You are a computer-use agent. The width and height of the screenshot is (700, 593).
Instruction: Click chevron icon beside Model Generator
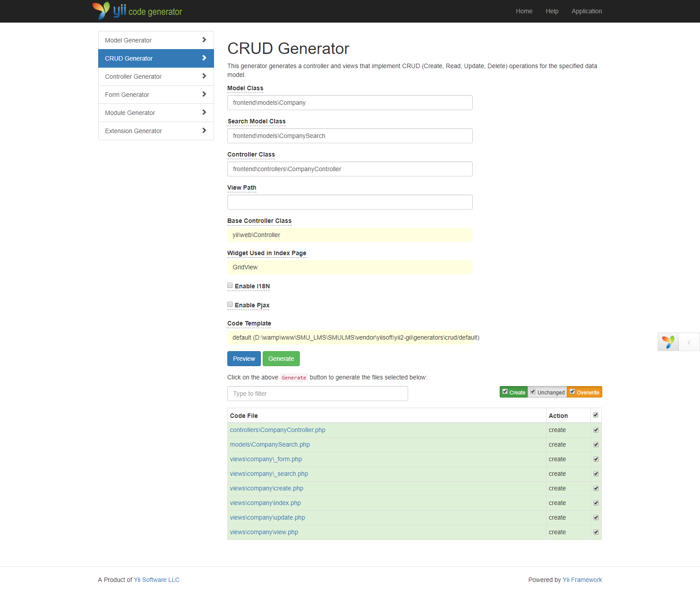[x=204, y=40]
